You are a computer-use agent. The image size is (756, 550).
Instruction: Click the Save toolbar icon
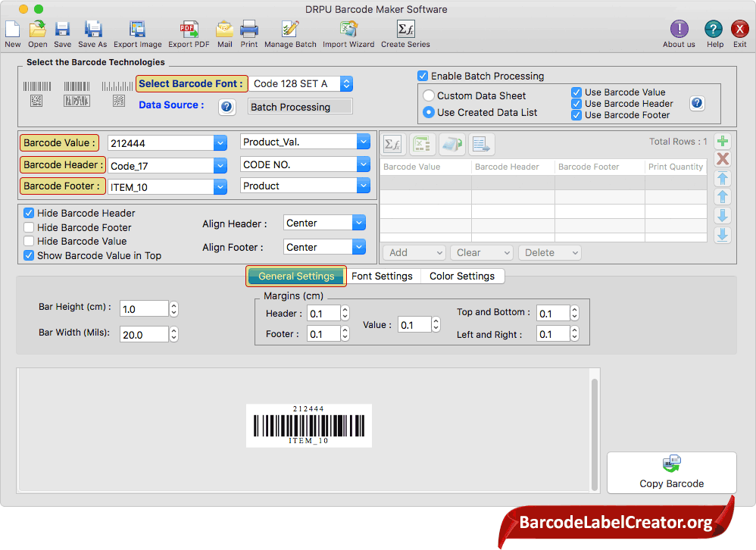62,30
